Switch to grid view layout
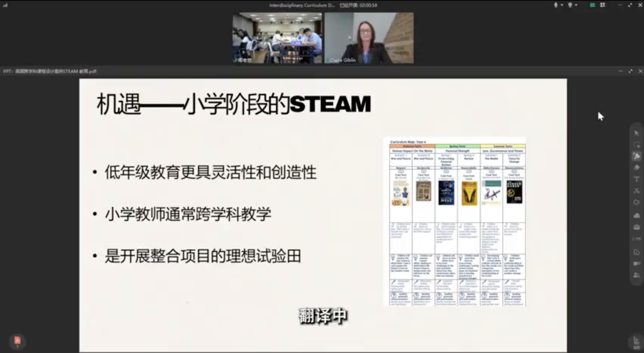 point(603,5)
